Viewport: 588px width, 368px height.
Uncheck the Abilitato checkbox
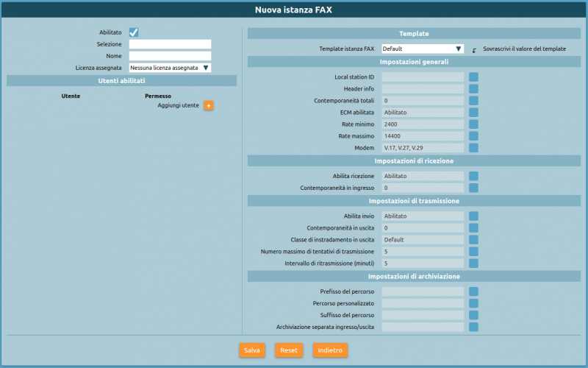(134, 32)
